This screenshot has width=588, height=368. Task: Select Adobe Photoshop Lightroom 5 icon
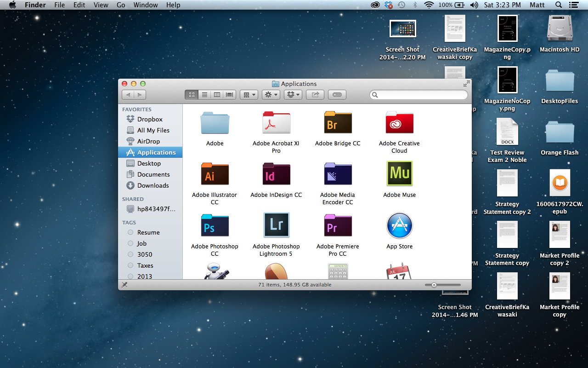point(276,225)
